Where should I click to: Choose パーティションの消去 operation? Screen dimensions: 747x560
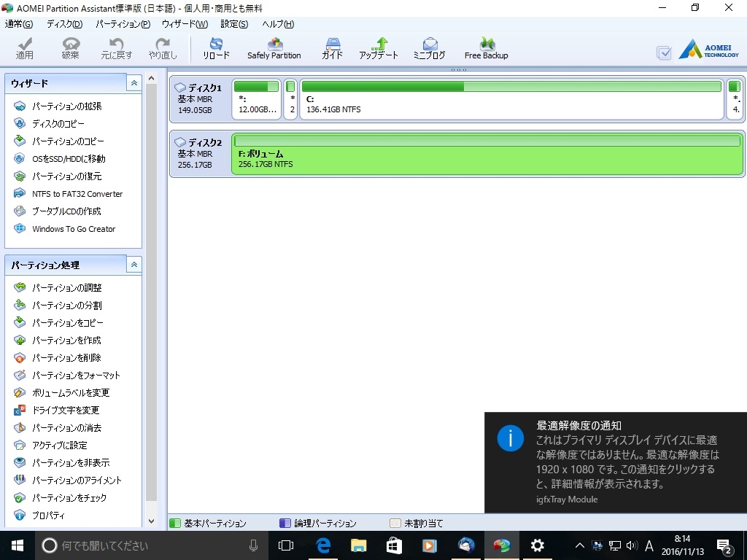point(58,427)
